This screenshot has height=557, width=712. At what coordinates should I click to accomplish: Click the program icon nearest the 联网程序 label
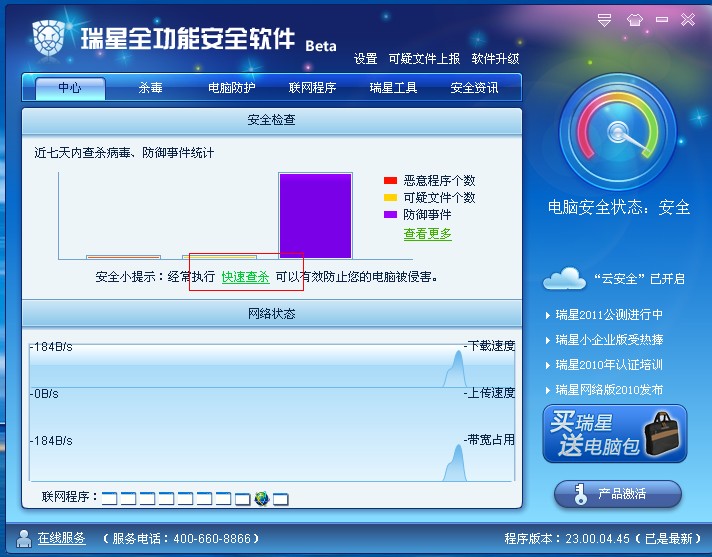click(109, 498)
